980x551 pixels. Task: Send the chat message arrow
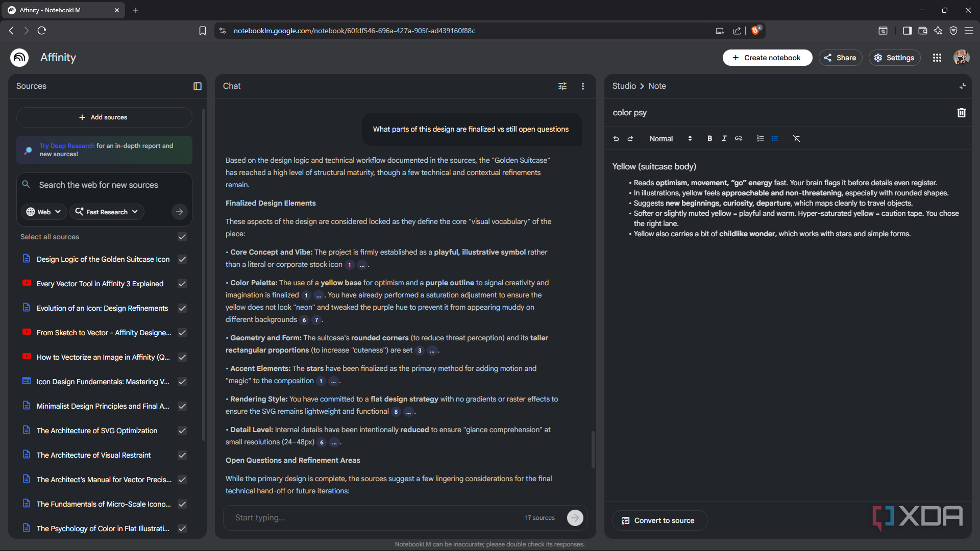pos(575,518)
